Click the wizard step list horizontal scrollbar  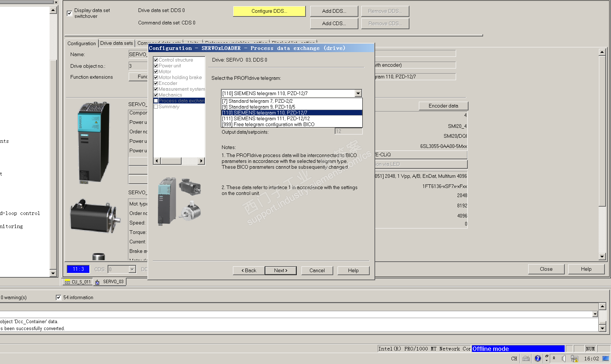[x=179, y=161]
